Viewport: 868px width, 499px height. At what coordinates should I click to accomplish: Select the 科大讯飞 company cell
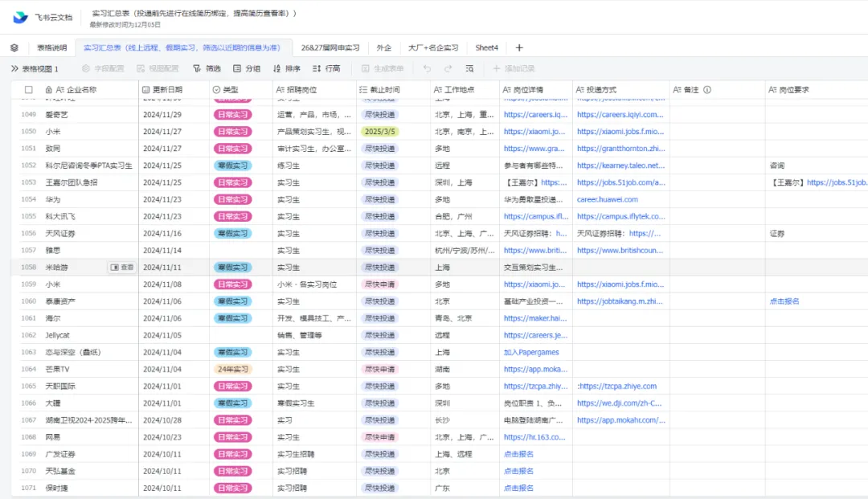(x=91, y=216)
